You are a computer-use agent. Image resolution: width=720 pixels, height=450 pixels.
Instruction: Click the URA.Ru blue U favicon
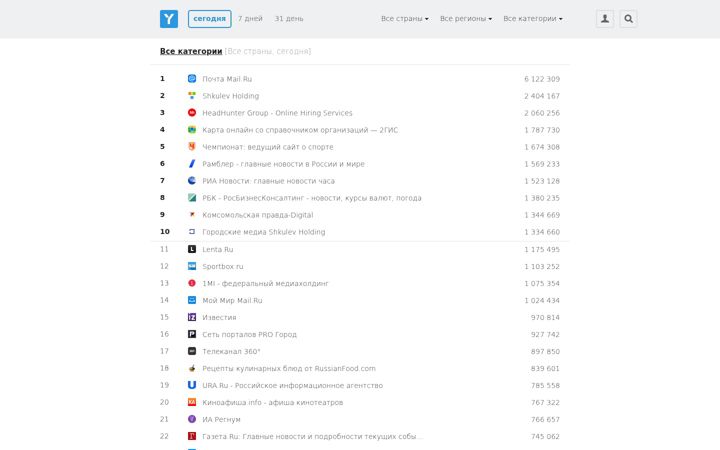coord(192,385)
